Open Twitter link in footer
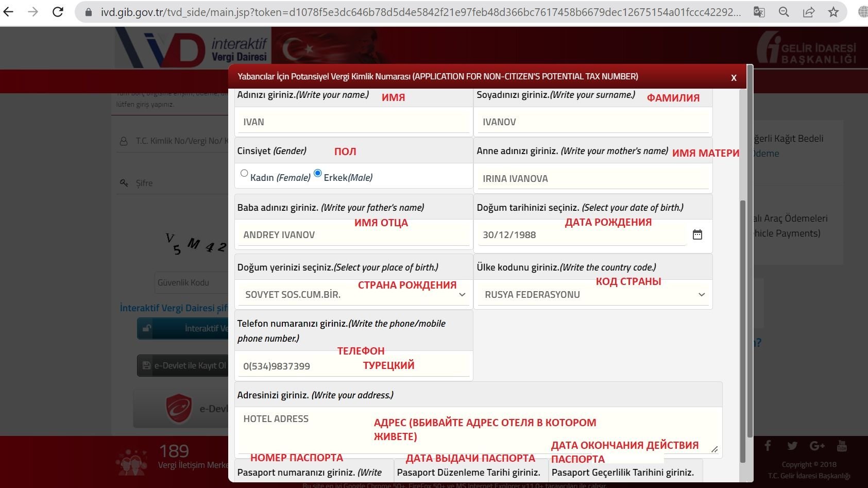This screenshot has width=868, height=488. pos(792,446)
